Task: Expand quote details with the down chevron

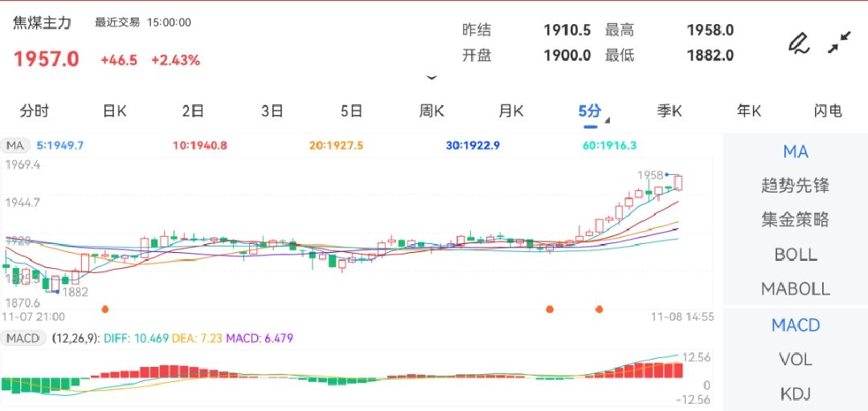Action: coord(432,78)
